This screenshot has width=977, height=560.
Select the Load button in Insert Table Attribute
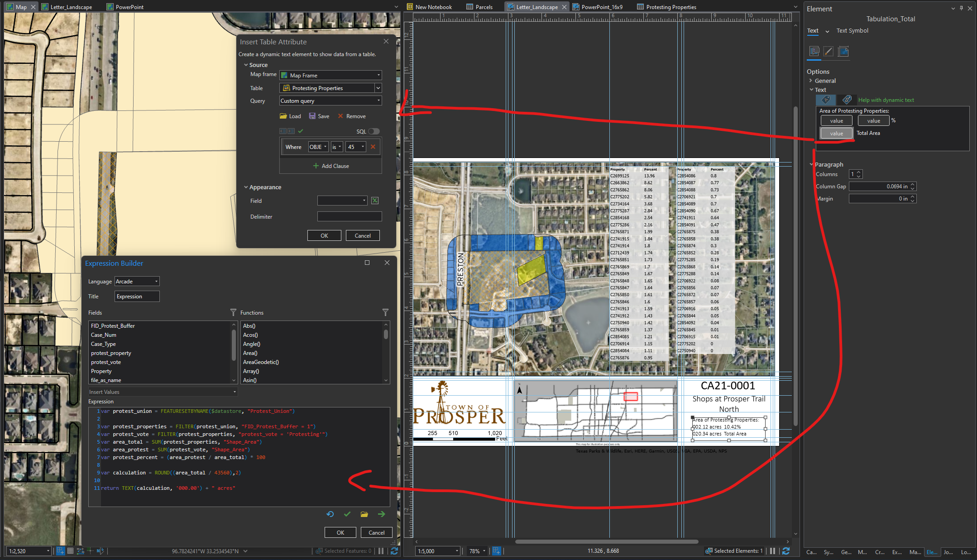point(290,116)
